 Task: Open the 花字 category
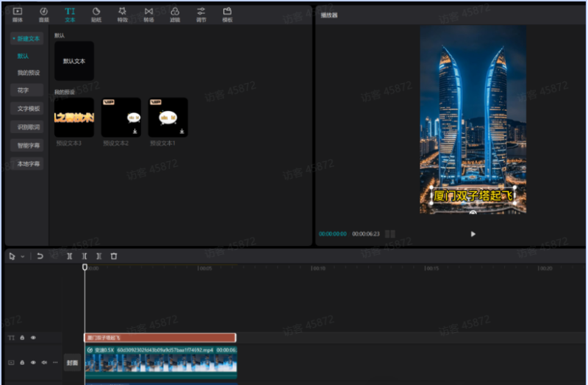tap(26, 90)
